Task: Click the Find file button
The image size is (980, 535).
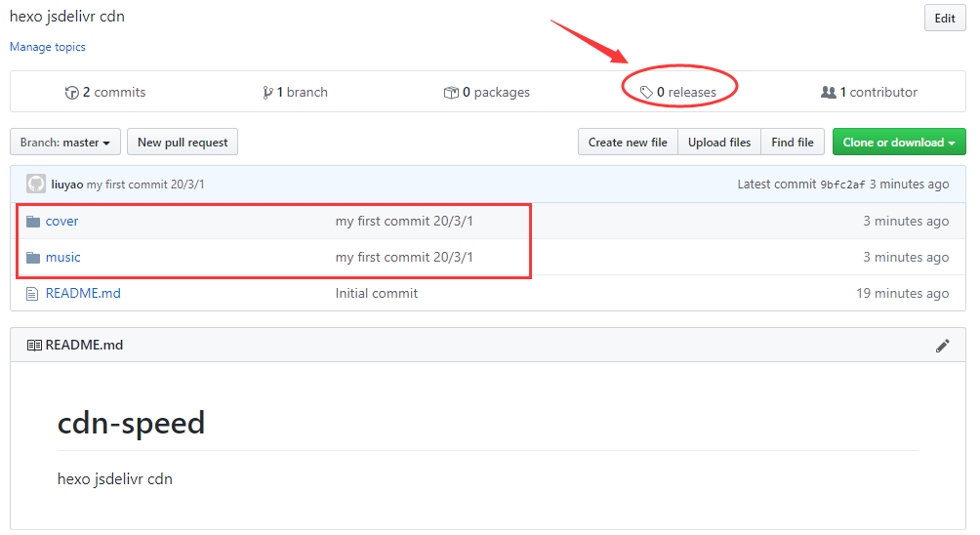Action: tap(793, 143)
